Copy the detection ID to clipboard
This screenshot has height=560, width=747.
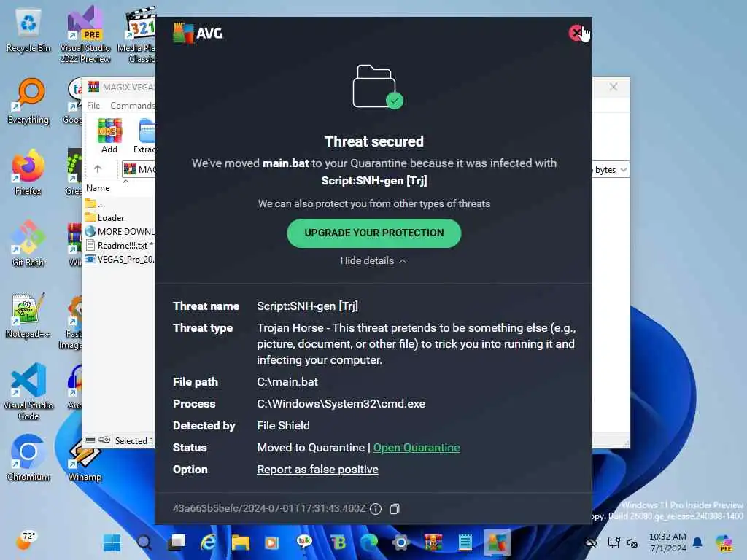point(395,509)
